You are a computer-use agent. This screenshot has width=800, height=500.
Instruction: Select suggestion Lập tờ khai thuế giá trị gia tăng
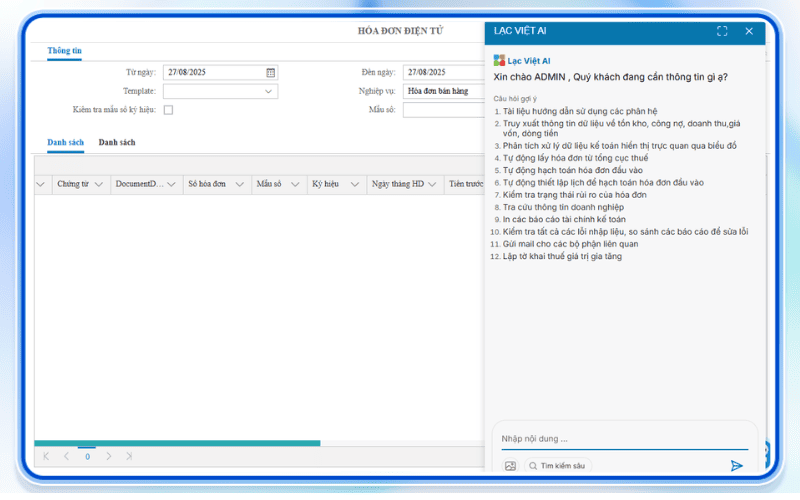(x=562, y=256)
